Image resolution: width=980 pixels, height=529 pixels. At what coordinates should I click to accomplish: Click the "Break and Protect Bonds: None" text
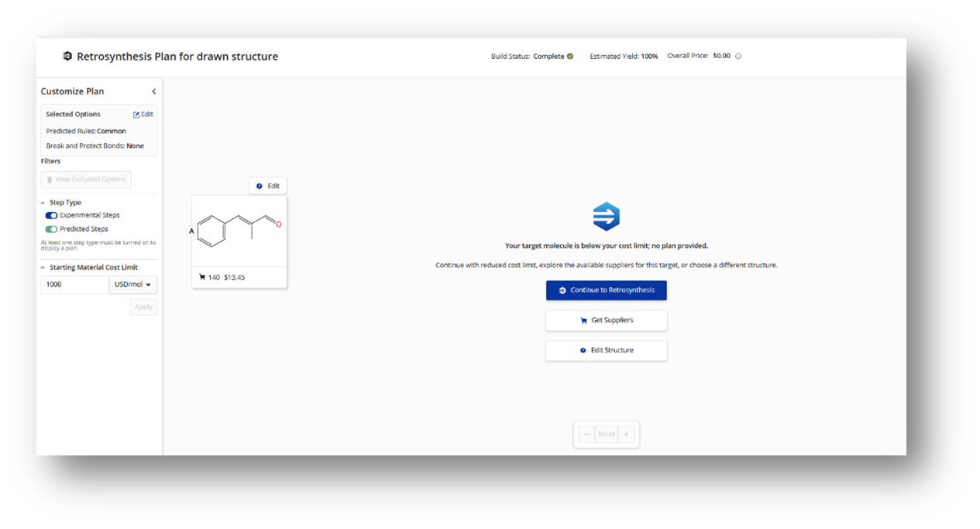click(95, 146)
